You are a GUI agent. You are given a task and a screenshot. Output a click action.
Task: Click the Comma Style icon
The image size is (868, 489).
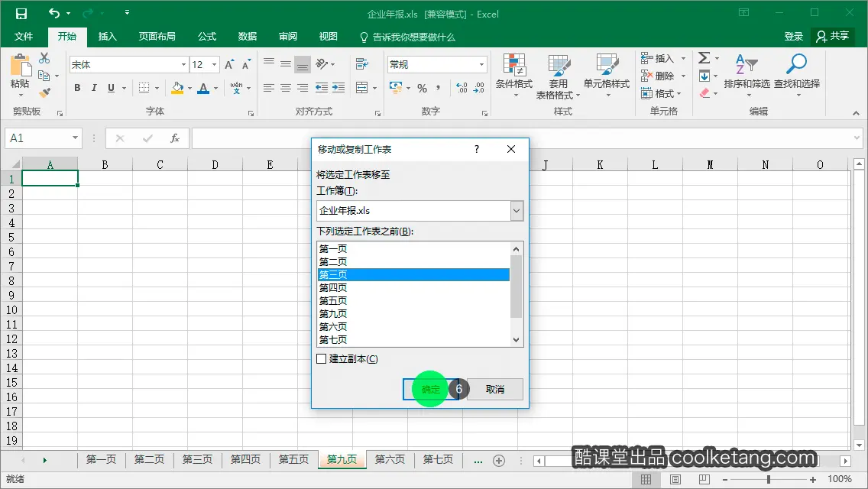point(438,88)
